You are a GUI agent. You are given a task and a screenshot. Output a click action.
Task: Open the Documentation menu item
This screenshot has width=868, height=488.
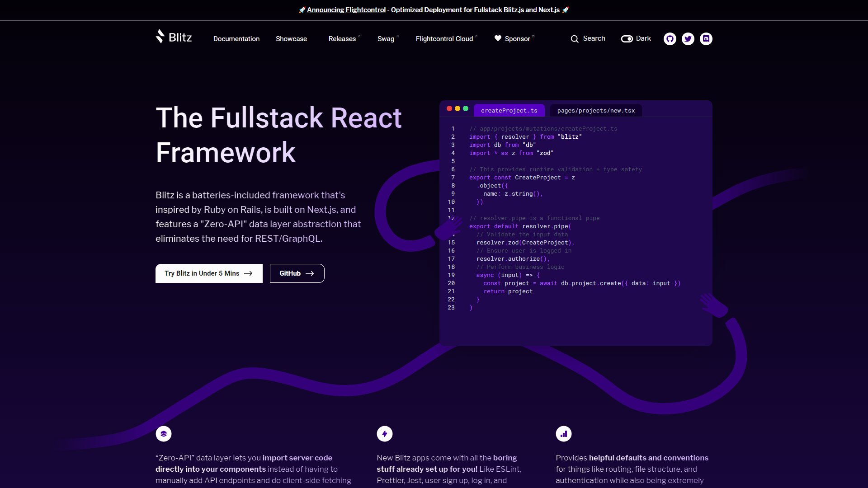point(236,39)
